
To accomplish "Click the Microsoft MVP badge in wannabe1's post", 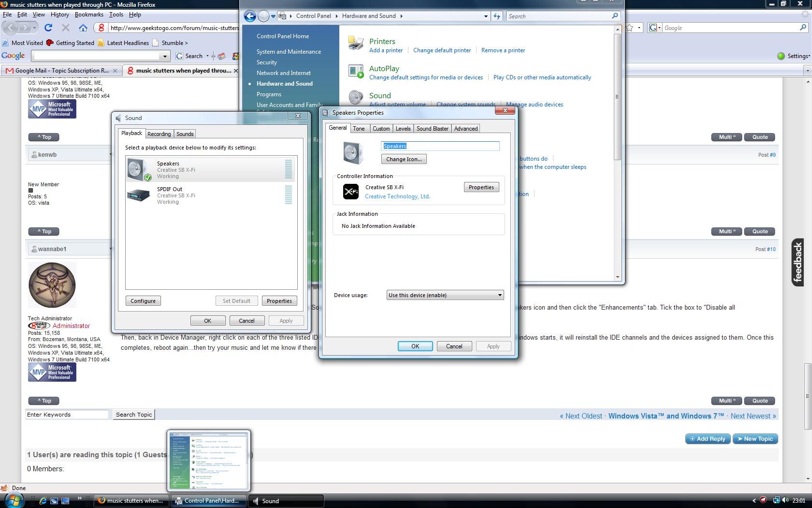I will 52,372.
